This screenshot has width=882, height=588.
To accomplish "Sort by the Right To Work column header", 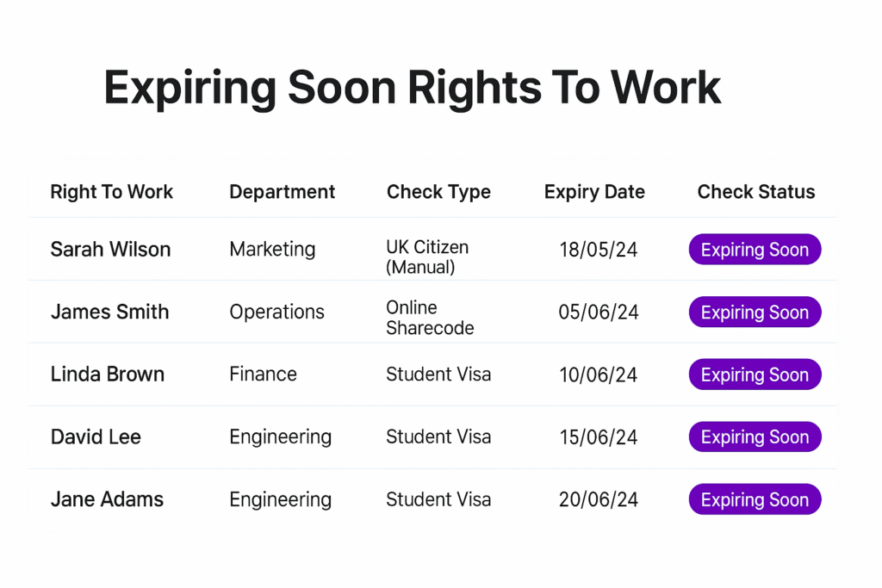I will pyautogui.click(x=111, y=192).
